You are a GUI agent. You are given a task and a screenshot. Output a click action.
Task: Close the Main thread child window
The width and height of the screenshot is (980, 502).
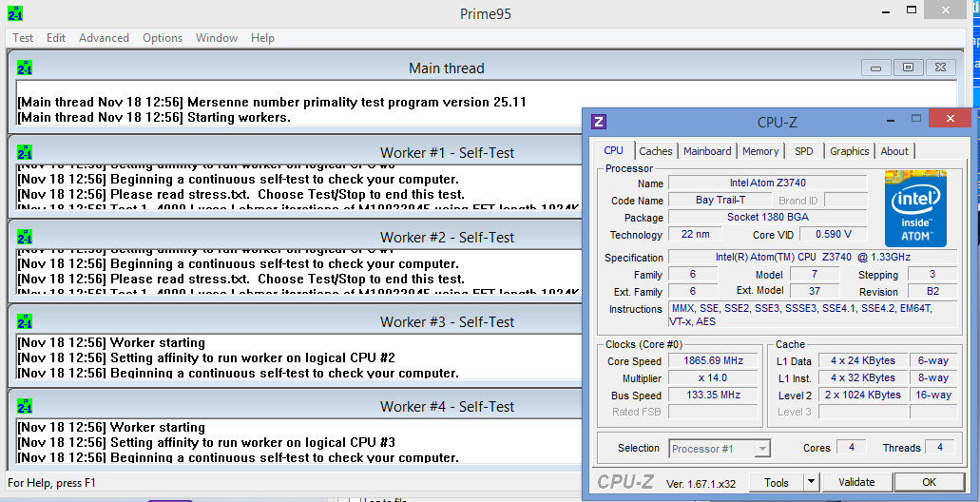pyautogui.click(x=940, y=68)
